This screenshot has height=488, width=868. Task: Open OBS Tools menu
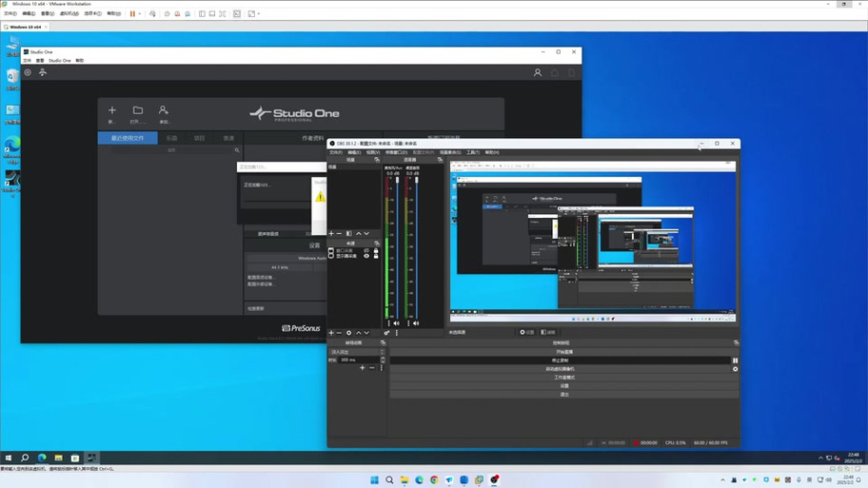(472, 152)
